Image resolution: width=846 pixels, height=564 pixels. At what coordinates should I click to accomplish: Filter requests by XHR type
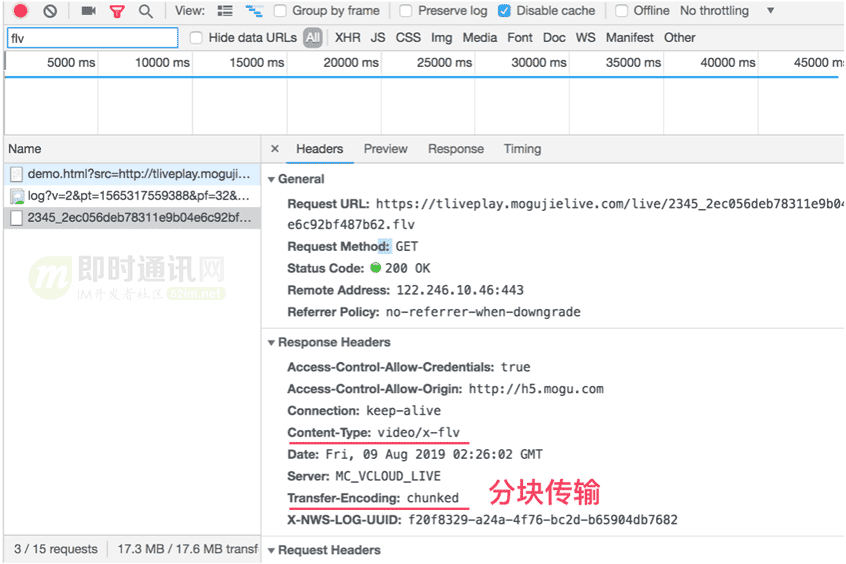347,38
